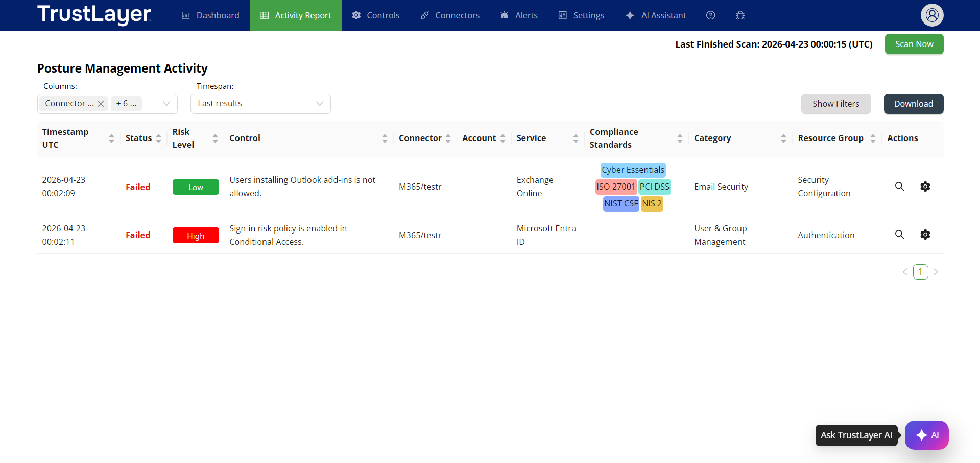The height and width of the screenshot is (463, 980).
Task: Open the Connectors navigation tab
Action: [450, 15]
